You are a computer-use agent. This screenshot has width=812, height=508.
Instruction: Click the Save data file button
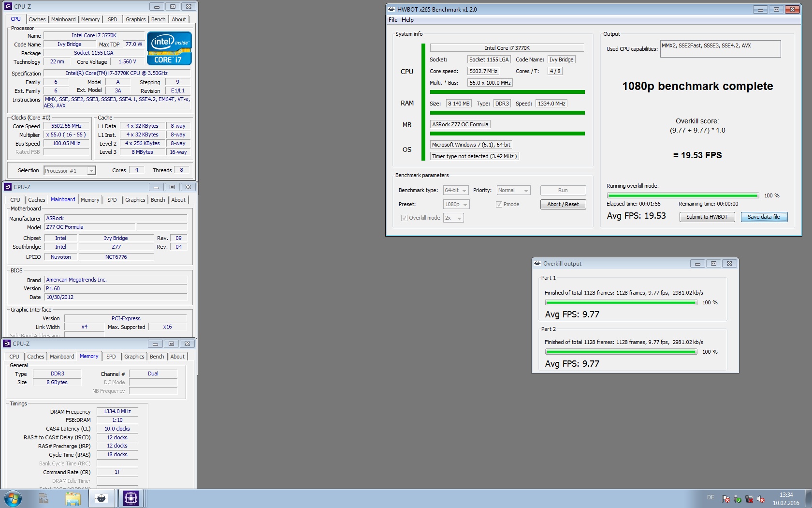tap(764, 217)
